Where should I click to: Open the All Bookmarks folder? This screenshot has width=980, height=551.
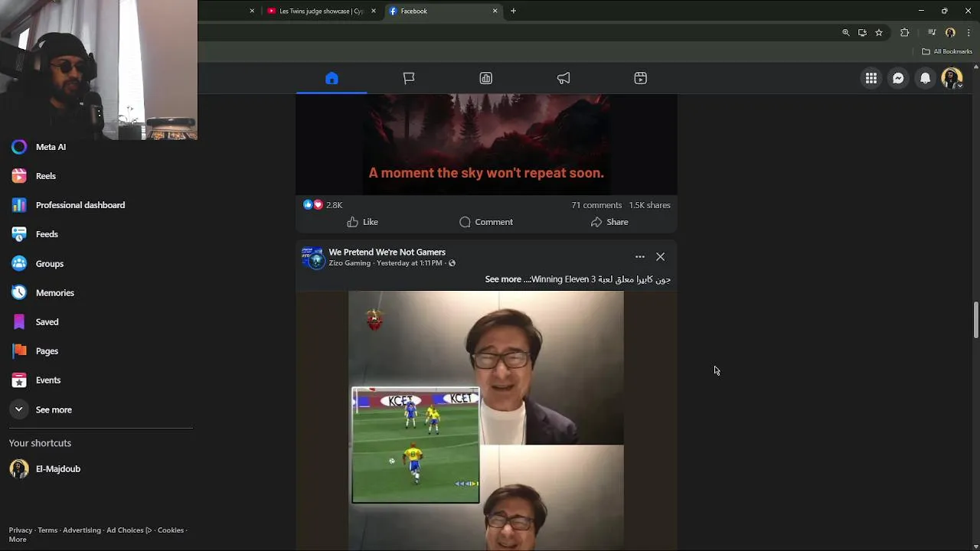tap(947, 51)
